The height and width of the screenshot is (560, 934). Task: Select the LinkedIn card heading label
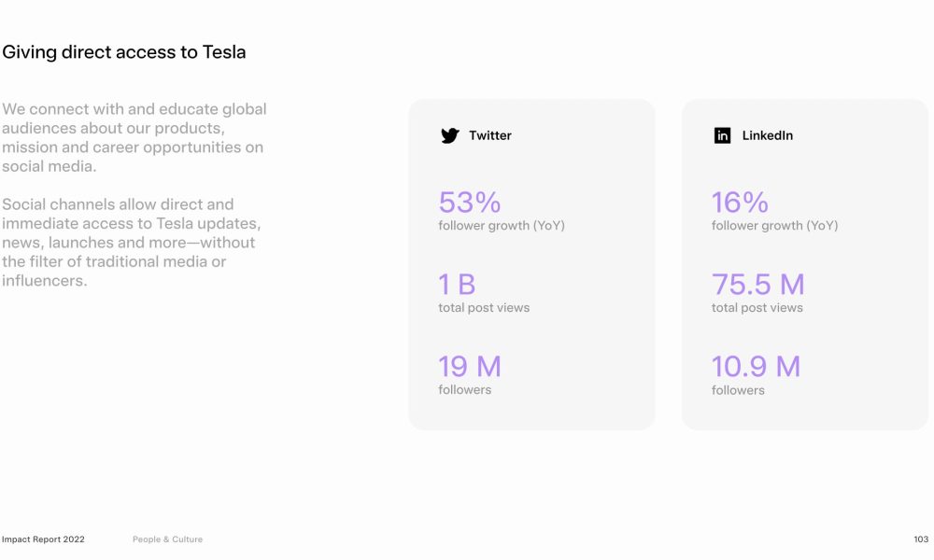[767, 135]
